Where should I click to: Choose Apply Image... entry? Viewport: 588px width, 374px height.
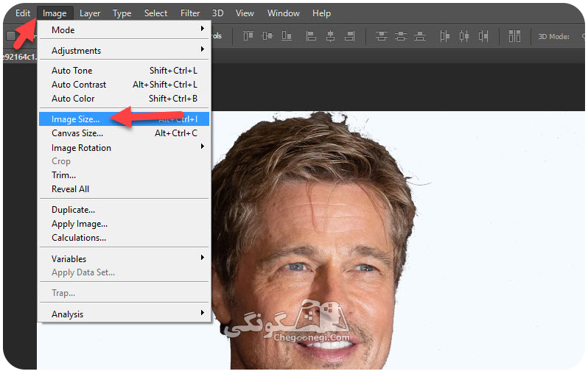point(124,224)
